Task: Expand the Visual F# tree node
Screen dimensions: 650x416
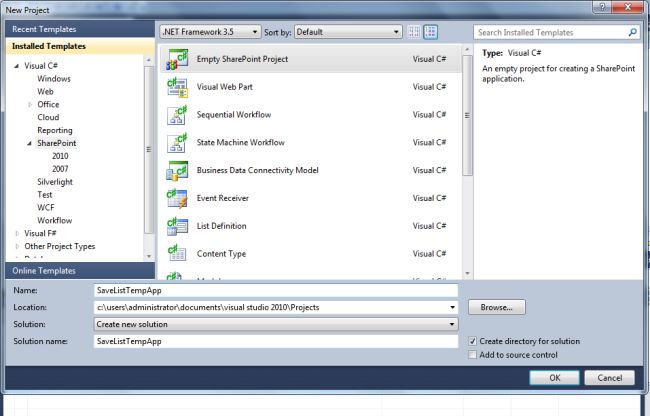Action: click(17, 234)
